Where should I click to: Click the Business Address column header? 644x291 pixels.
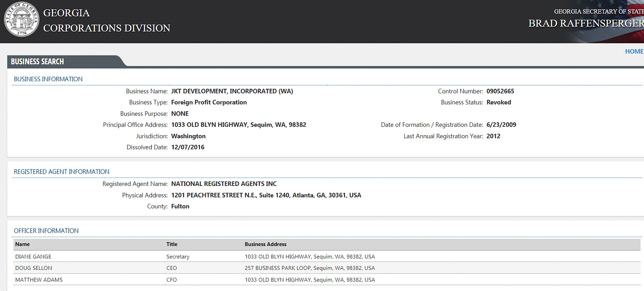(x=265, y=244)
